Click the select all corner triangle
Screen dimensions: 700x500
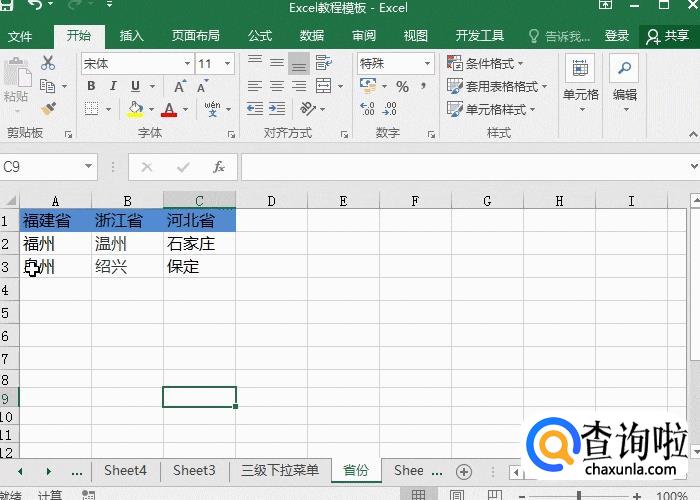pyautogui.click(x=10, y=200)
